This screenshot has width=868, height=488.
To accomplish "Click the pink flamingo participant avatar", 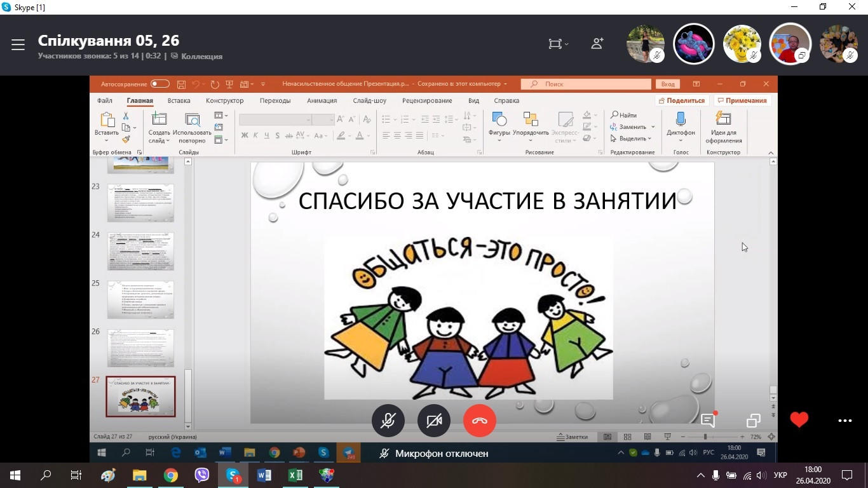I will (694, 44).
